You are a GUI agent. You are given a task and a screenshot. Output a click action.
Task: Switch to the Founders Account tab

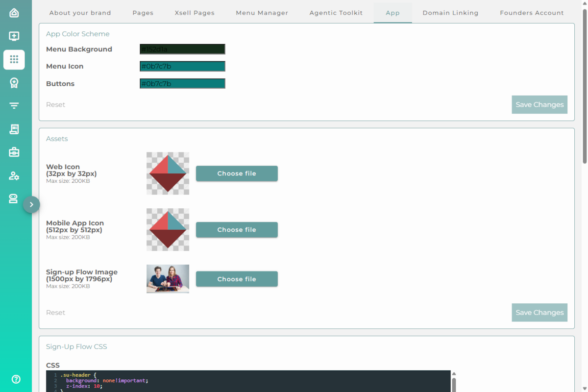[532, 13]
